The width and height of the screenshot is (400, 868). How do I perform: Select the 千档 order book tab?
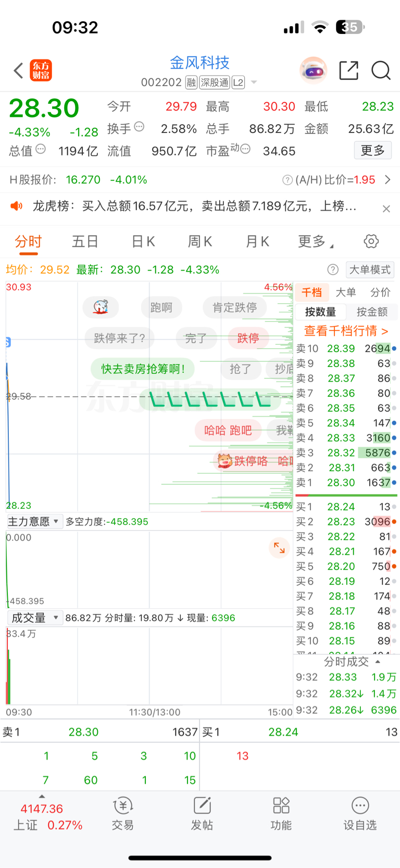(311, 292)
